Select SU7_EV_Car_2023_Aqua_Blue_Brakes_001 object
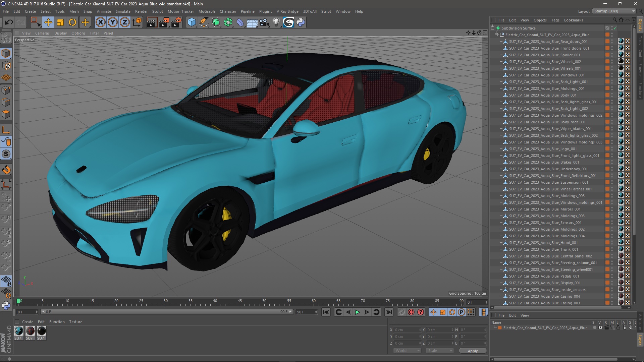The height and width of the screenshot is (362, 644). click(x=544, y=162)
